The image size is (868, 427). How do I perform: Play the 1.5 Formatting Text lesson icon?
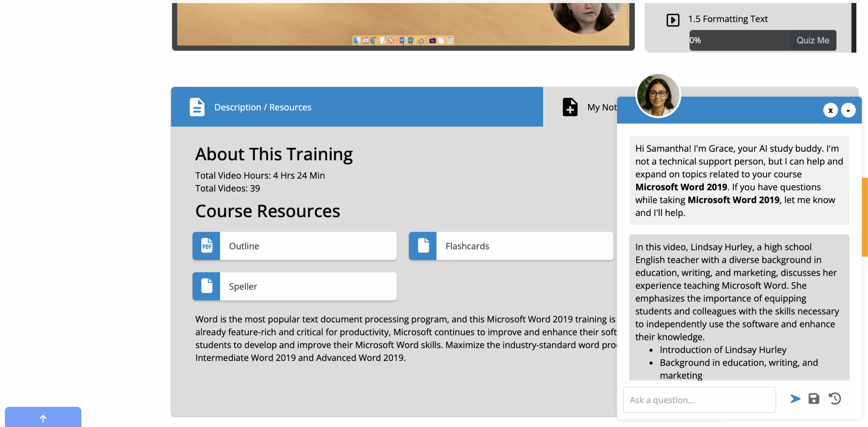pos(673,20)
